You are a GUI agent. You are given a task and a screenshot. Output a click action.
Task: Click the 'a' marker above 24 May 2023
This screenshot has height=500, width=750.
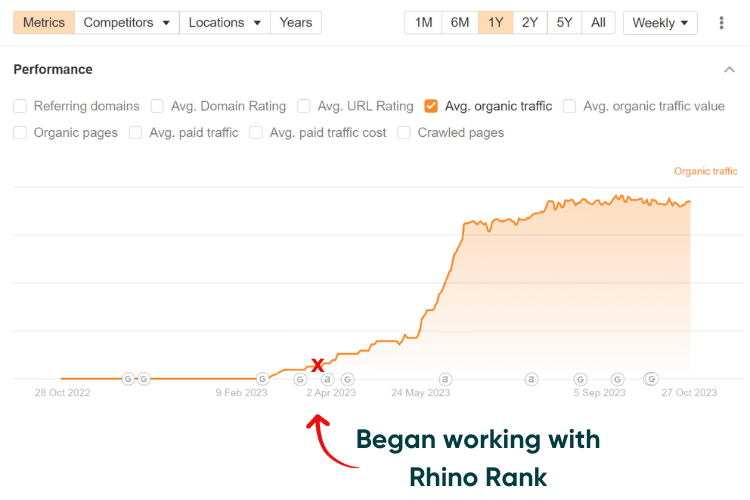coord(445,379)
